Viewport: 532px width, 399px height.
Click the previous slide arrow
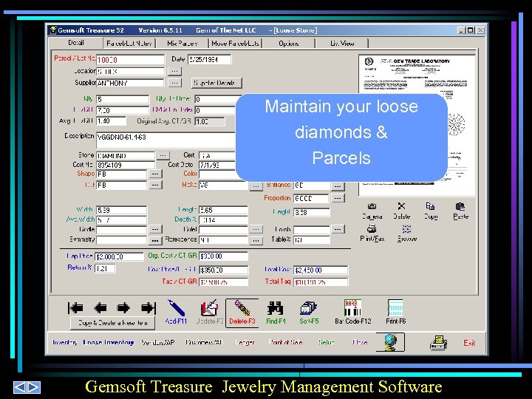tap(20, 387)
